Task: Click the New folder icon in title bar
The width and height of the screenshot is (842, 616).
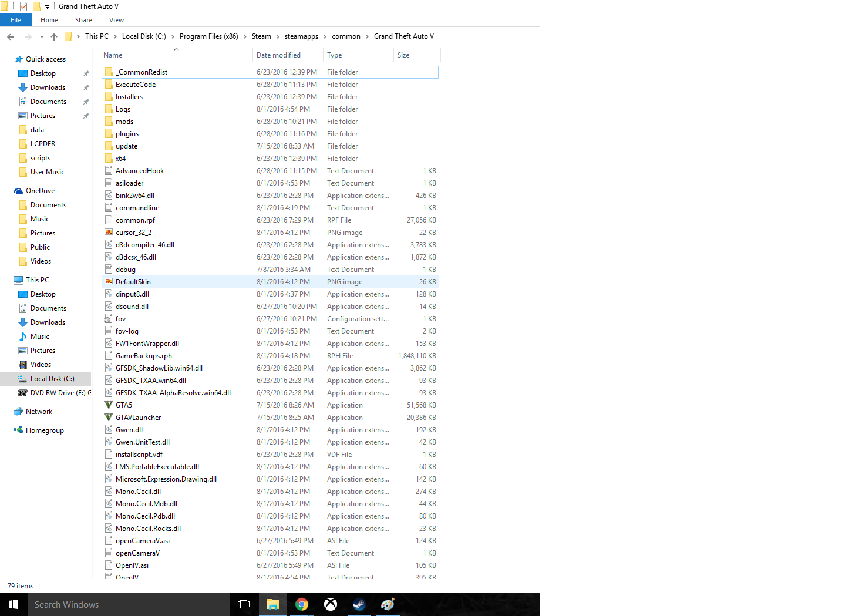Action: pyautogui.click(x=36, y=6)
